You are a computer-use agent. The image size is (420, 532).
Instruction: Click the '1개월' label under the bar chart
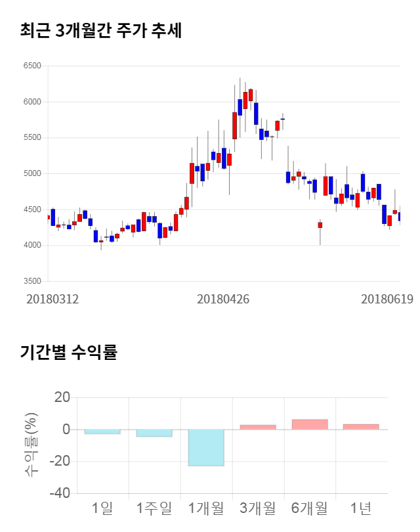pos(206,508)
